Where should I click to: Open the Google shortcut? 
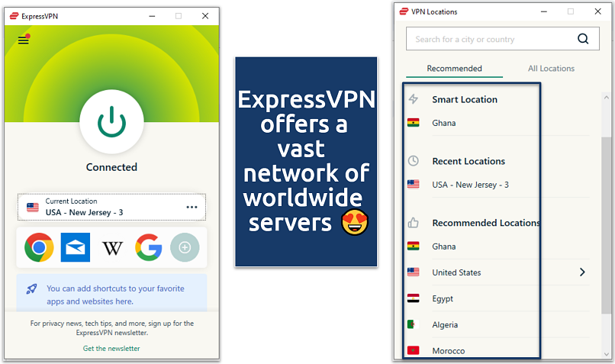(149, 247)
